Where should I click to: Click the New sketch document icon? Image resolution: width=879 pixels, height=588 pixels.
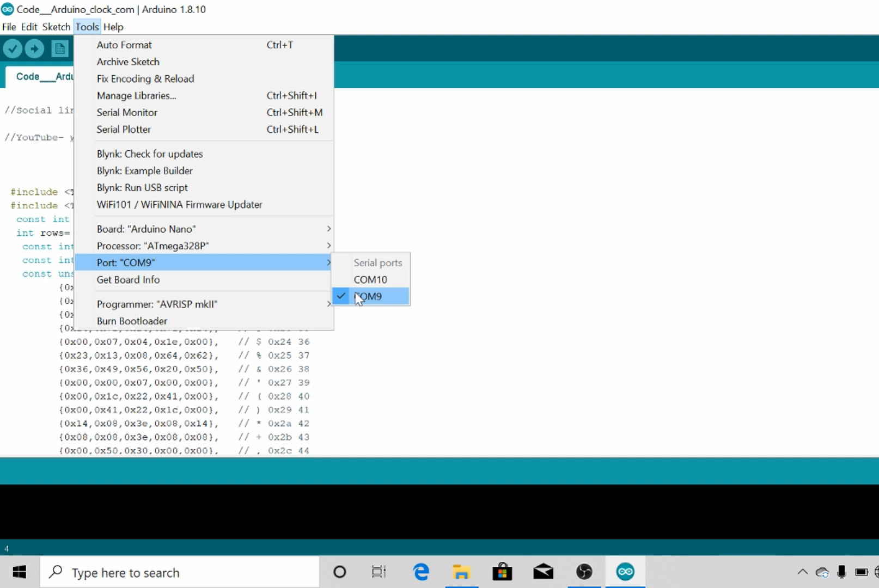pos(59,48)
